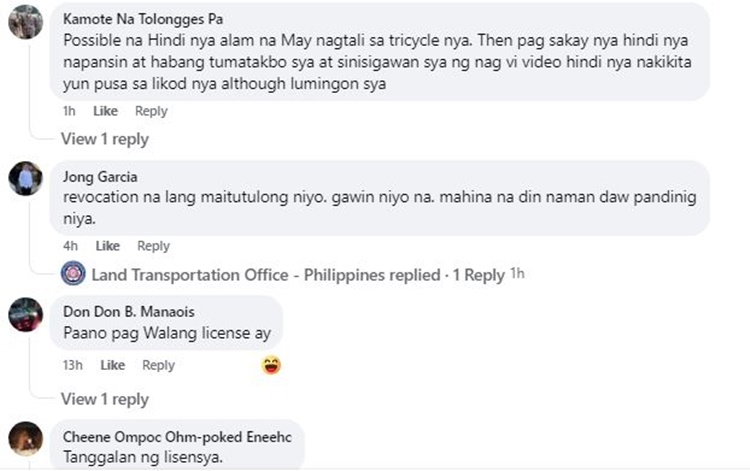Reply to Kamote Na Tolongges Pa's comment
750x471 pixels.
151,111
